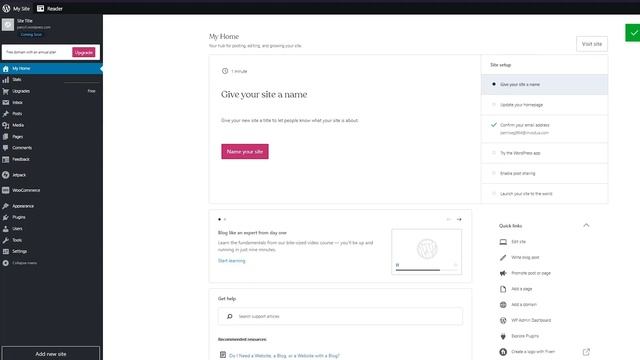The height and width of the screenshot is (360, 640).
Task: Click the Visit site button
Action: (592, 44)
